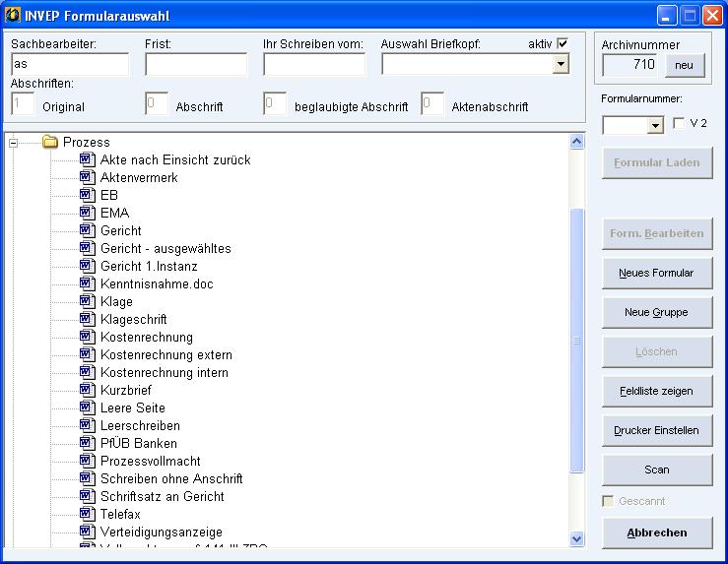
Task: Enable the V 2 checkbox
Action: click(679, 123)
